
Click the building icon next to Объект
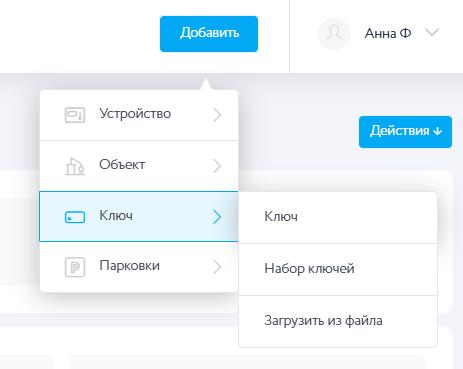[x=75, y=166]
